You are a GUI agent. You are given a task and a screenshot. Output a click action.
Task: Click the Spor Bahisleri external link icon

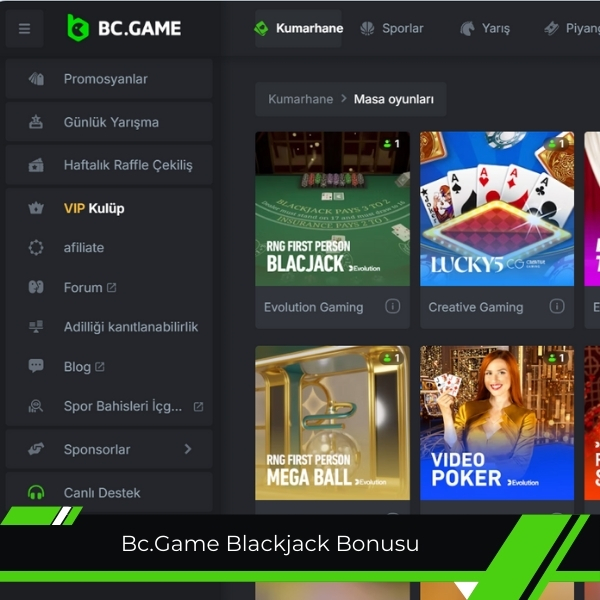(x=198, y=406)
